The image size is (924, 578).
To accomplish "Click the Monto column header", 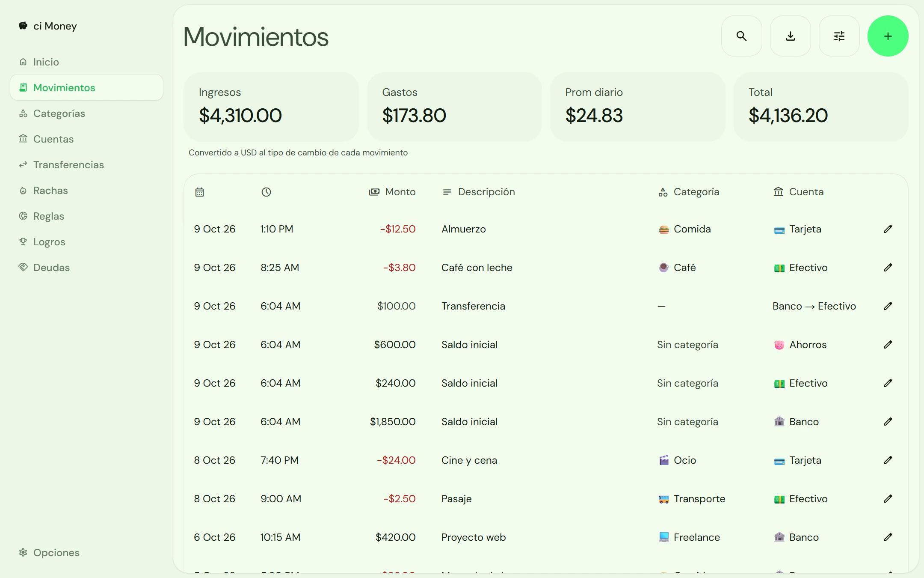I will click(392, 192).
